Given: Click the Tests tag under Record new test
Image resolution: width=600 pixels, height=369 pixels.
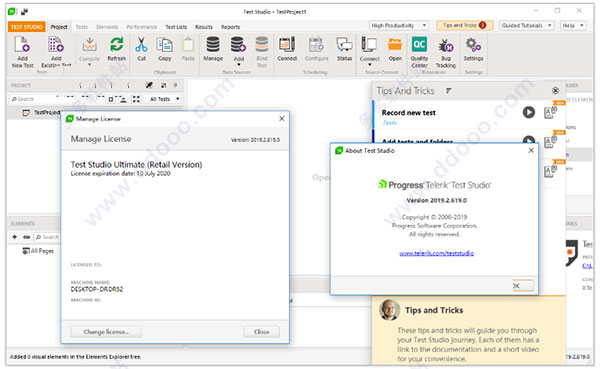Looking at the screenshot, I should coord(389,123).
